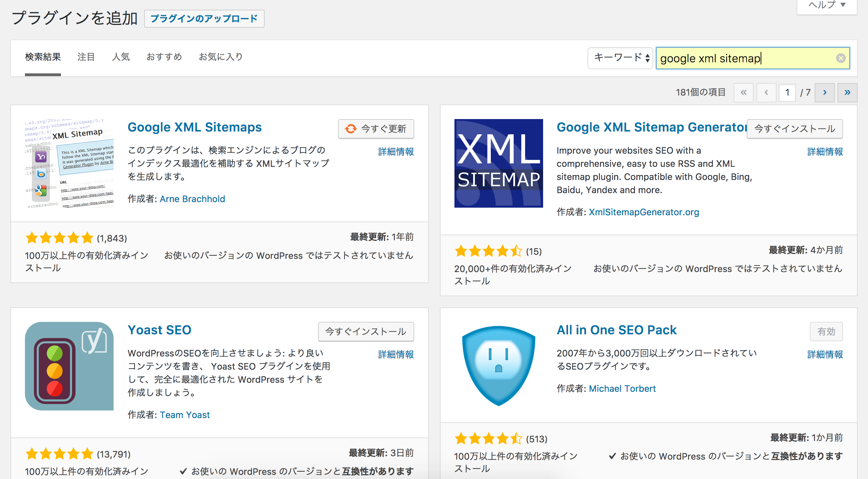The width and height of the screenshot is (868, 479).
Task: Click the All in One SEO shield icon
Action: coord(498,366)
